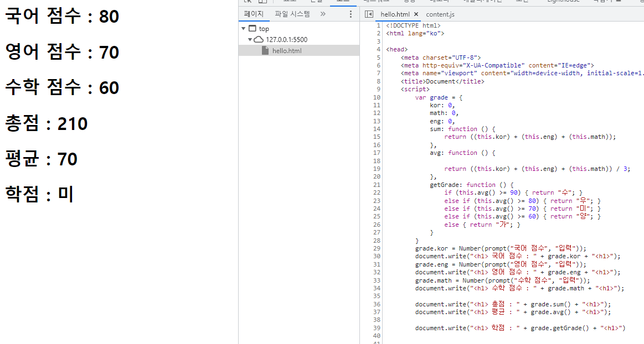The width and height of the screenshot is (644, 344).
Task: Set breakpoint at line number 19
Action: point(377,169)
